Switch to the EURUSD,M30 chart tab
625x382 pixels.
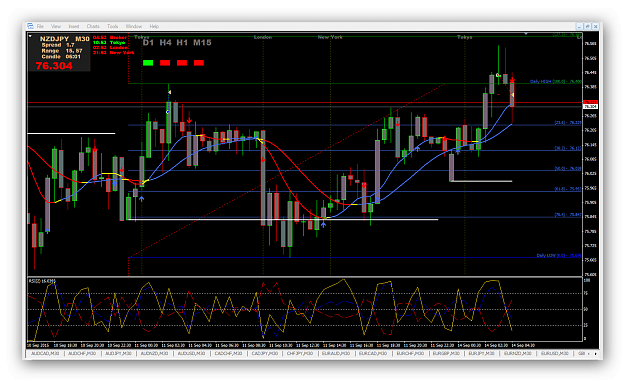point(554,353)
